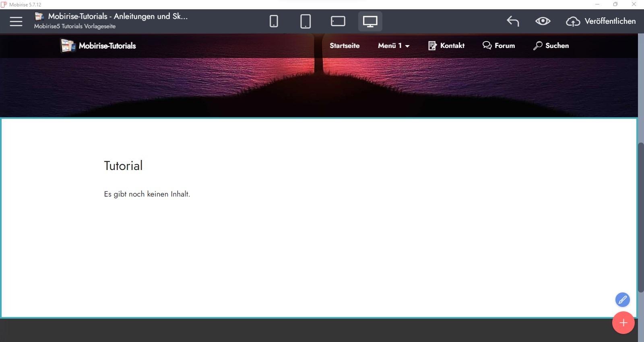Click the 'Mobirise5 Tutorials Vorlageseite' page name
Viewport: 644px width, 342px height.
(x=75, y=26)
